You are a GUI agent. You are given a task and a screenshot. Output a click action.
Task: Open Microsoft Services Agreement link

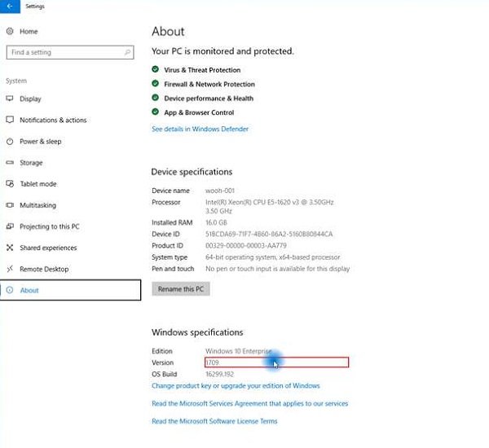250,403
